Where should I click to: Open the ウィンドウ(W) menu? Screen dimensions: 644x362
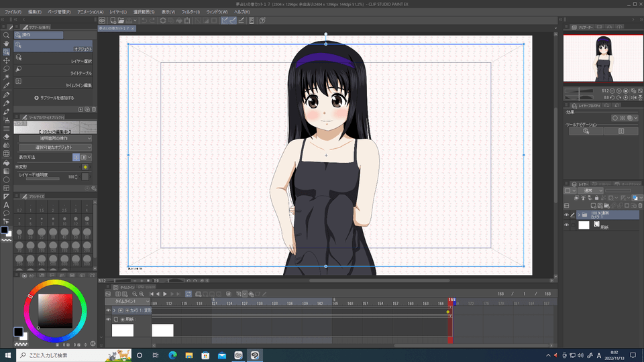(217, 12)
